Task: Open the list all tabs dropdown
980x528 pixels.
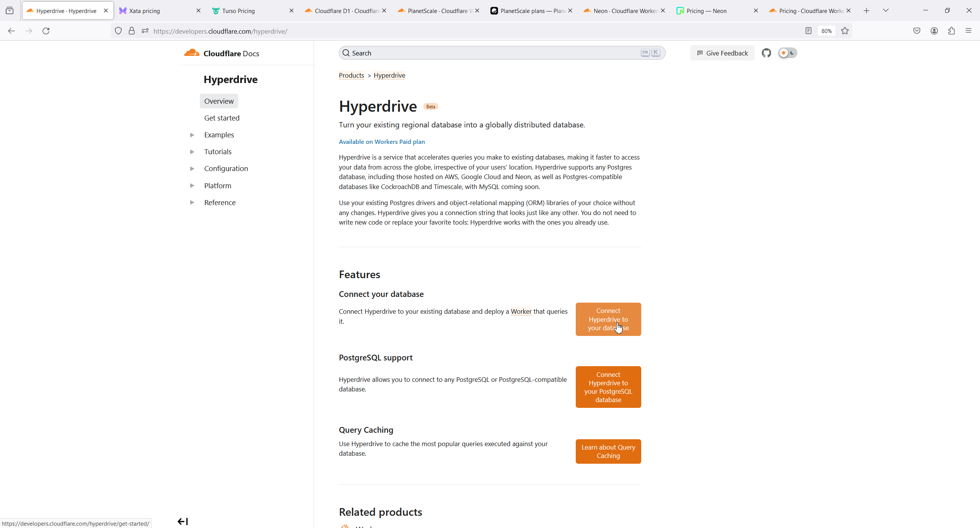Action: (885, 11)
